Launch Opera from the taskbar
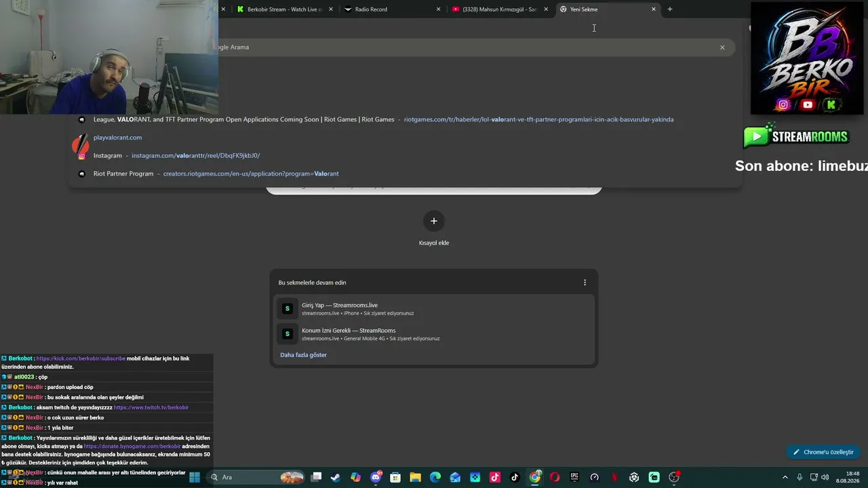Screen dimensions: 868x488 [x=555, y=477]
